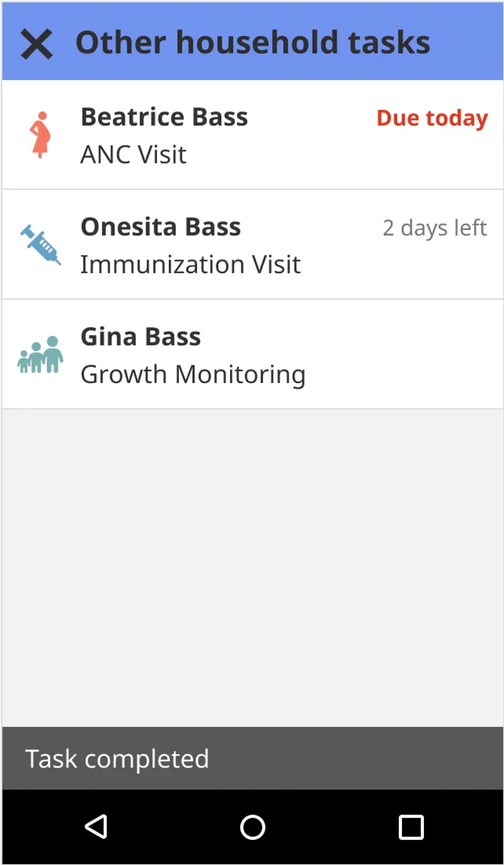Tap the 2 days left status
This screenshot has height=865, width=504.
(435, 228)
